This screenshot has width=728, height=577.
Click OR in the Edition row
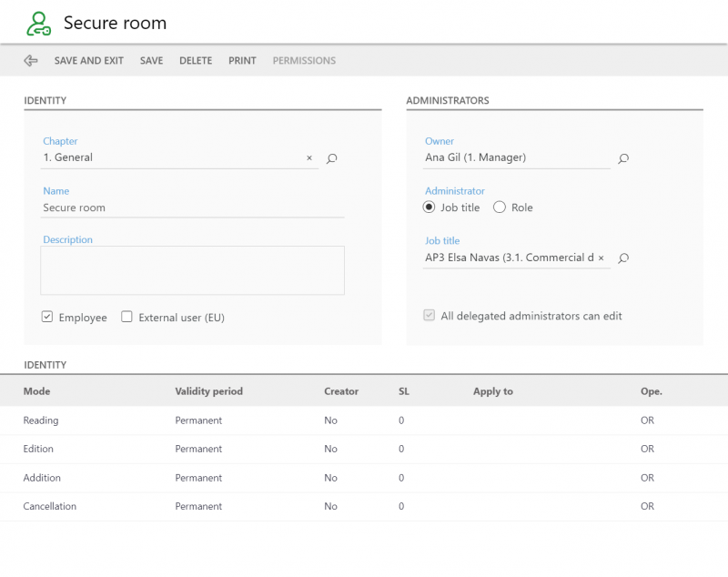point(647,449)
